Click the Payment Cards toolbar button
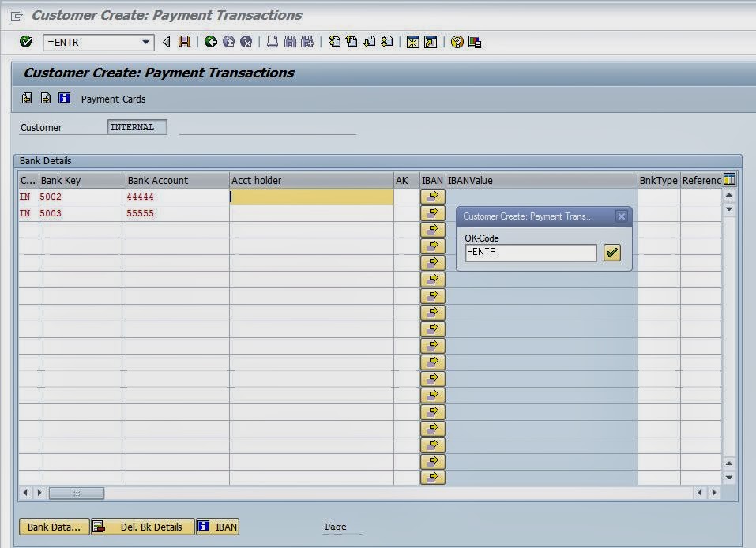 tap(113, 99)
